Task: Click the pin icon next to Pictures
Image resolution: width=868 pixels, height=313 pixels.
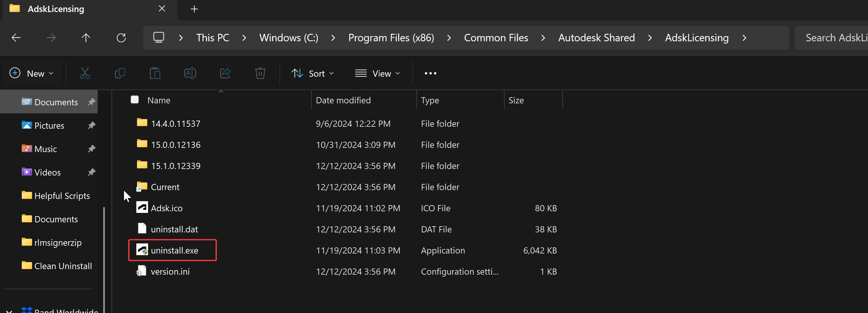Action: (91, 125)
